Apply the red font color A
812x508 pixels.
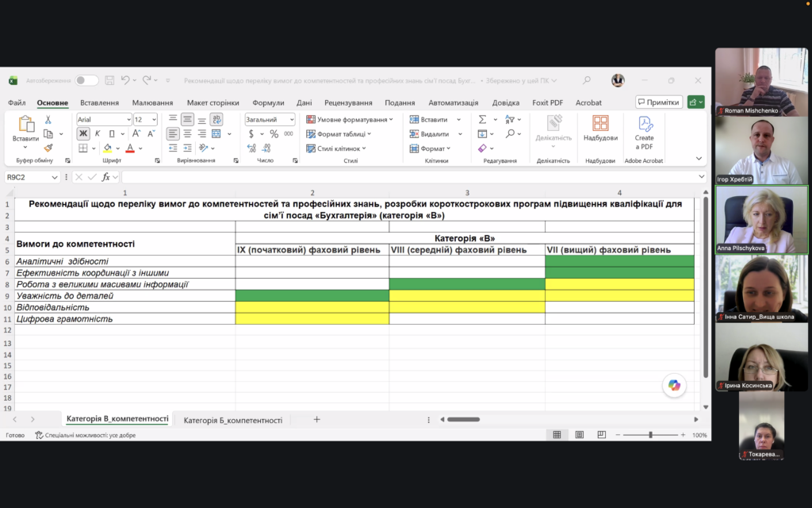point(130,148)
